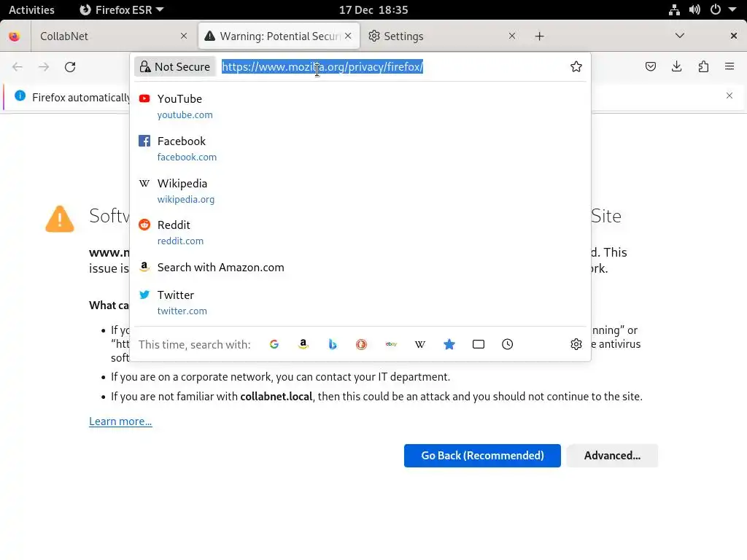Reload the current page

coord(70,66)
